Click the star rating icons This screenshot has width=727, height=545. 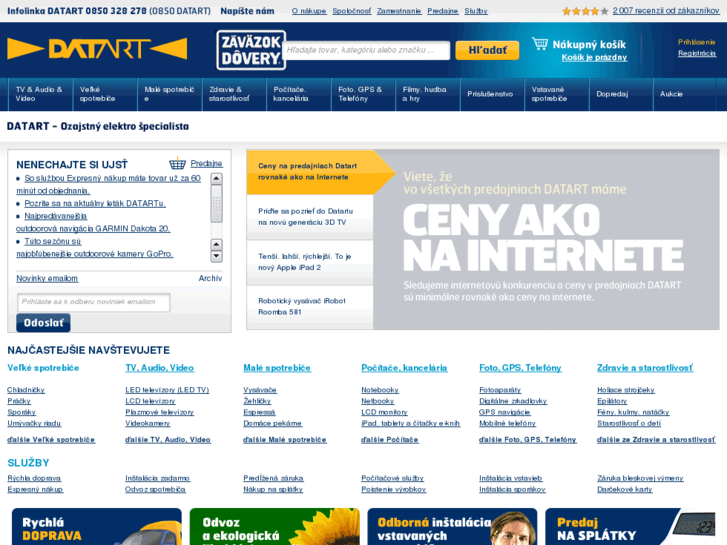tap(585, 11)
